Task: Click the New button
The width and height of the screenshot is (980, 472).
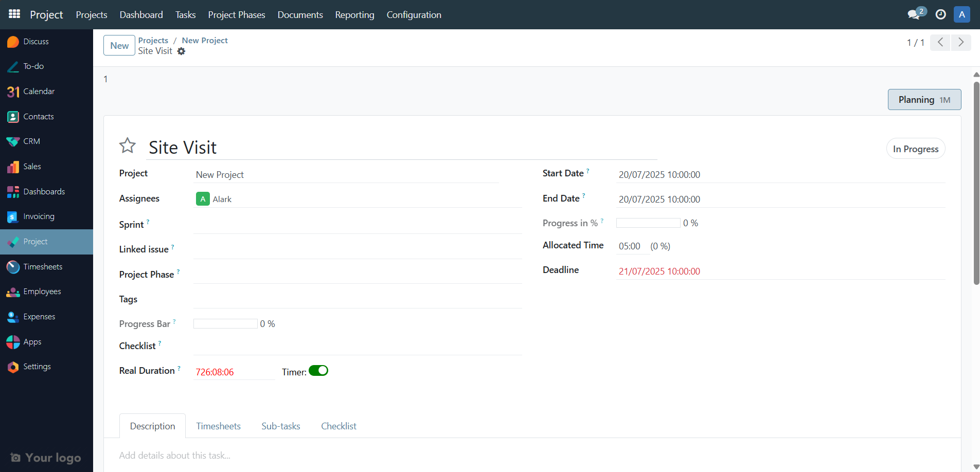Action: 119,46
